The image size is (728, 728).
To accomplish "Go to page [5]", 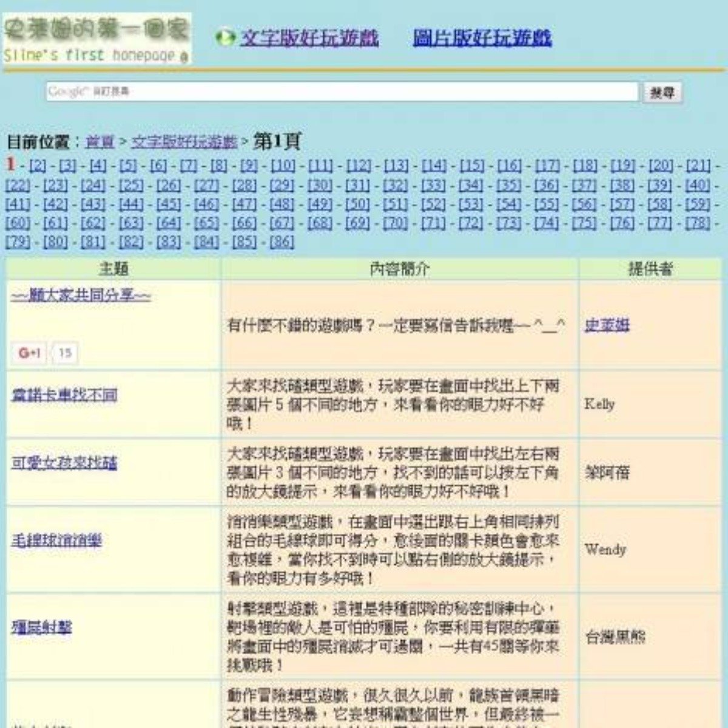I will pos(128,166).
